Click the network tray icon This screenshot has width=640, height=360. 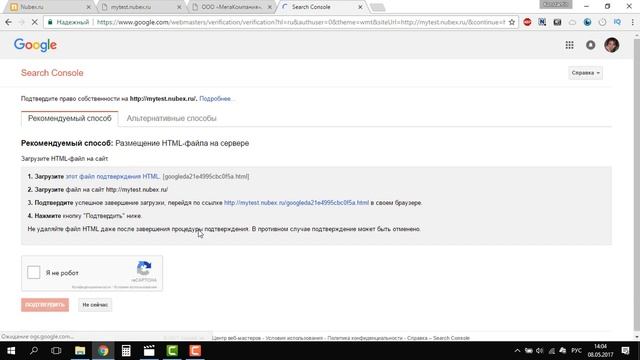(x=551, y=351)
